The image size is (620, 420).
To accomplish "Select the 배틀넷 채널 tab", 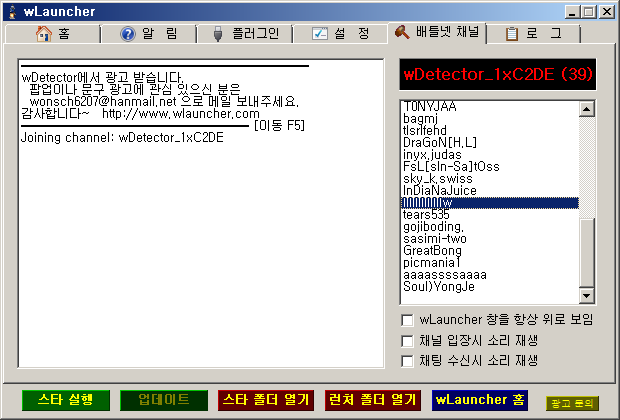I will click(437, 32).
